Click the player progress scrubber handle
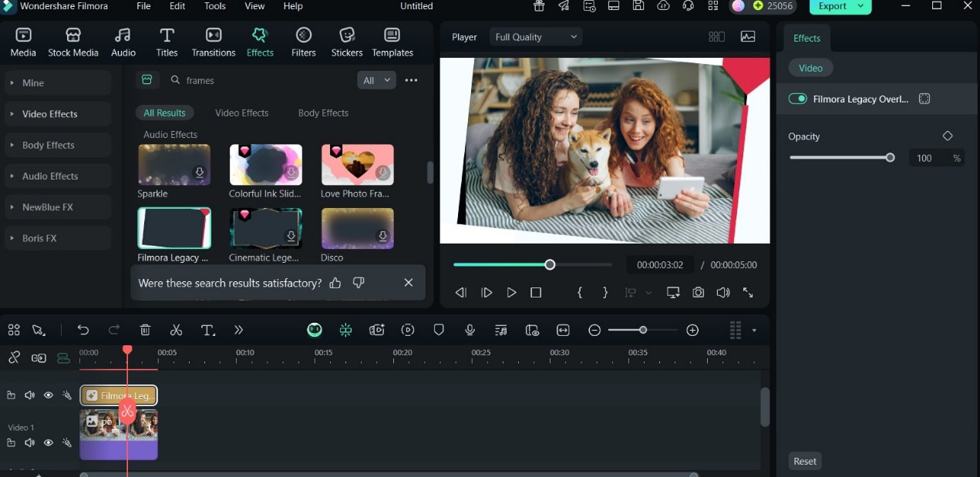980x477 pixels. (x=550, y=264)
